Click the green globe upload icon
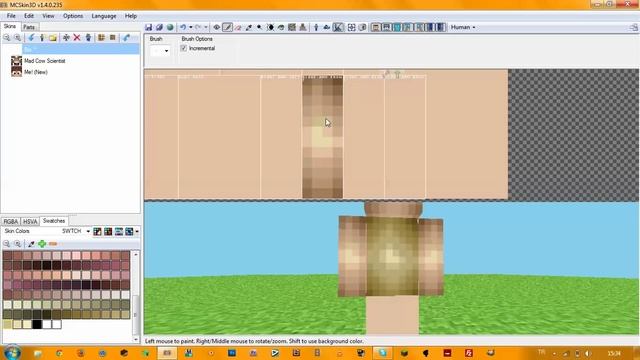 (x=170, y=27)
